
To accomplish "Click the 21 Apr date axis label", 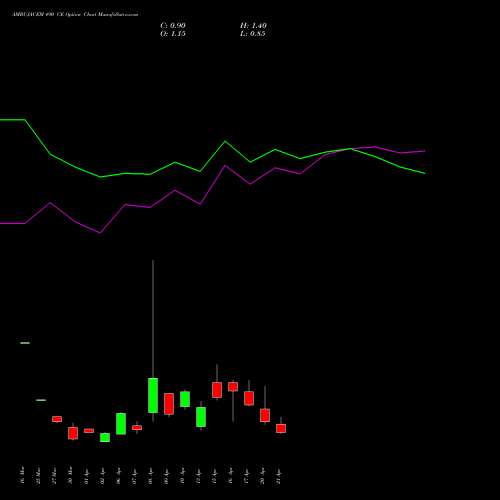I will pos(279,476).
